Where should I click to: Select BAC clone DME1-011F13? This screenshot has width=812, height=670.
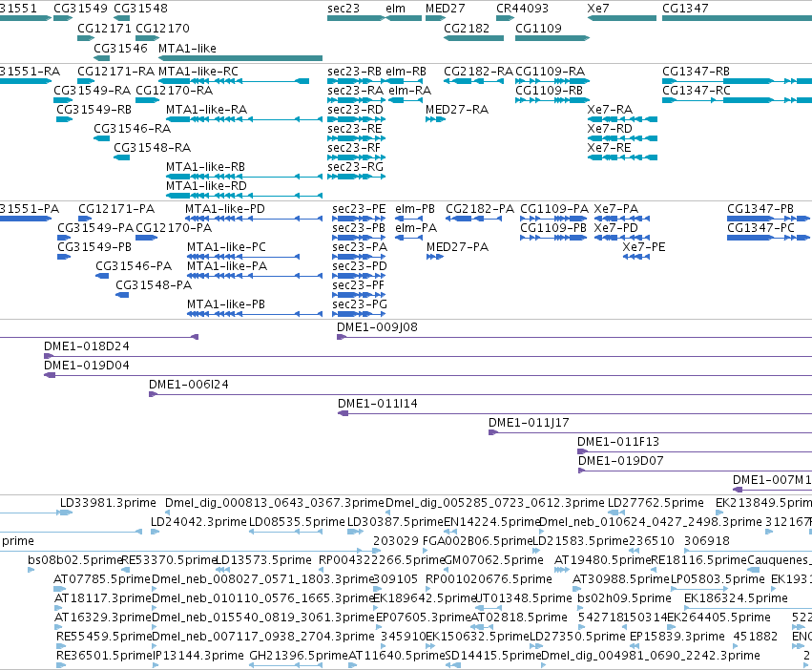click(x=695, y=451)
